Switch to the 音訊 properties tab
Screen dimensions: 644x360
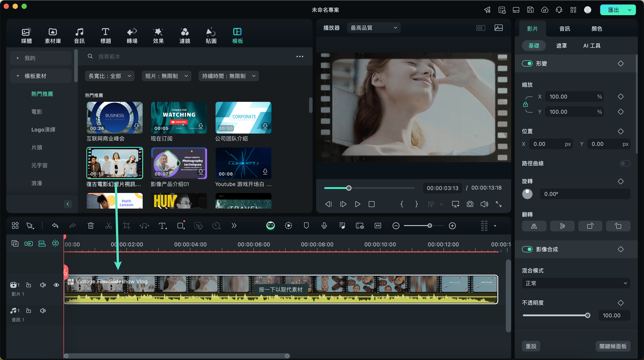pos(565,29)
